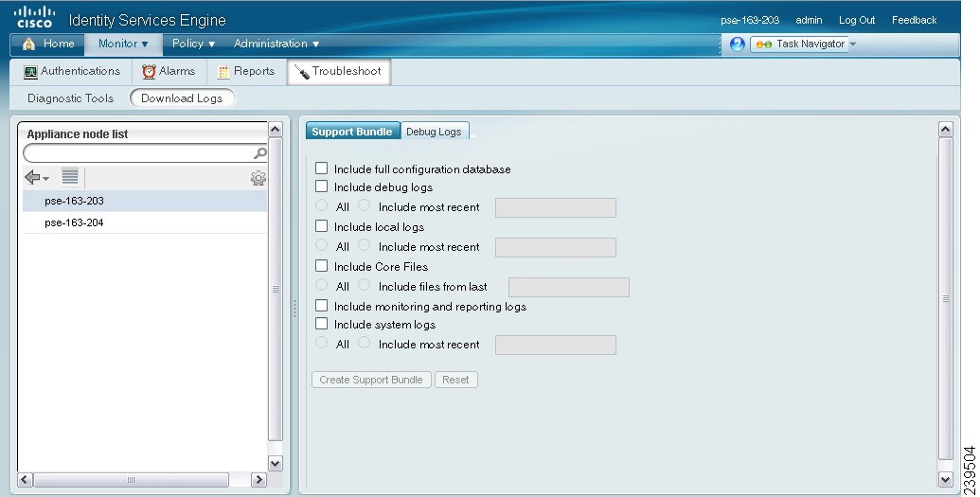Click debug logs most recent input field
Image resolution: width=980 pixels, height=497 pixels.
556,207
